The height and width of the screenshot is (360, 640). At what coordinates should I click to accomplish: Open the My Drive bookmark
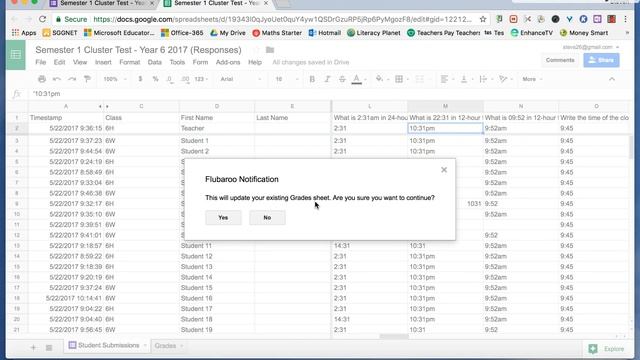point(228,33)
